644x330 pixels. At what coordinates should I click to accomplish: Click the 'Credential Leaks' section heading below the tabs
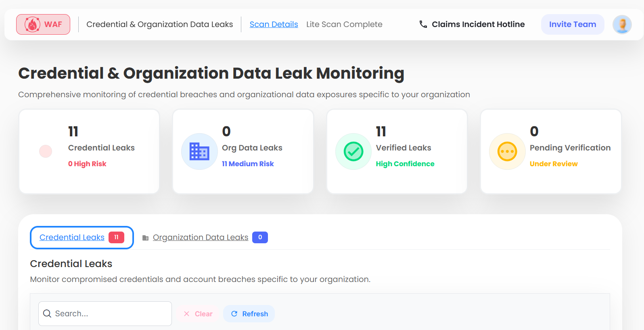click(71, 263)
